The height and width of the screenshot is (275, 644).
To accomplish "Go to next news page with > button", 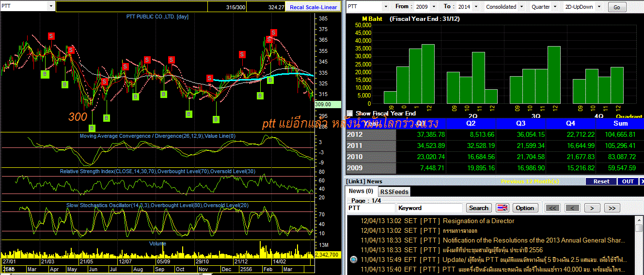I will tap(592, 208).
